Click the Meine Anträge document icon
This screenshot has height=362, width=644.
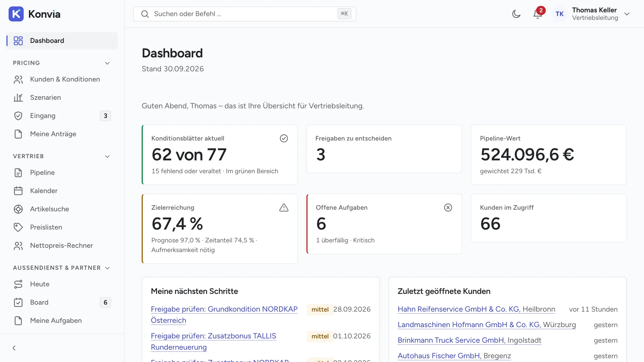click(18, 134)
